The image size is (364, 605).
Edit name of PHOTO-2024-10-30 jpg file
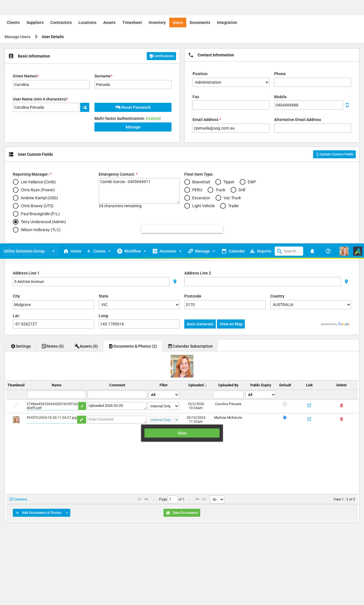click(82, 420)
